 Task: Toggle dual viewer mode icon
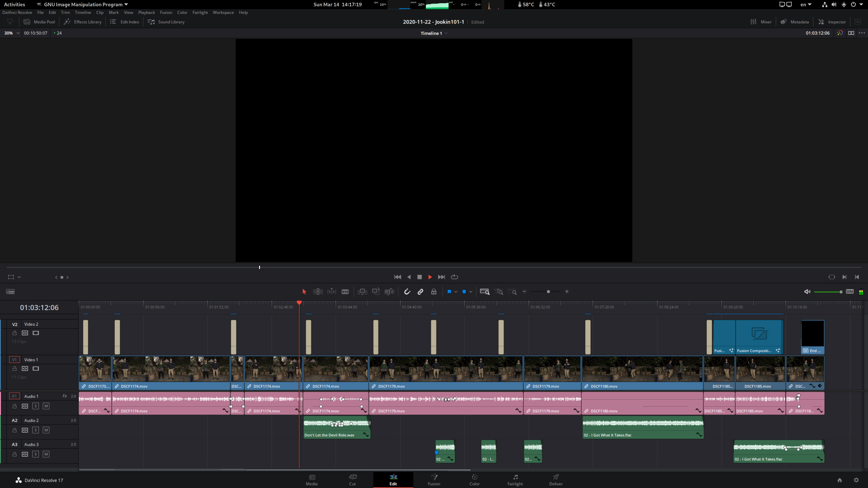pyautogui.click(x=851, y=33)
